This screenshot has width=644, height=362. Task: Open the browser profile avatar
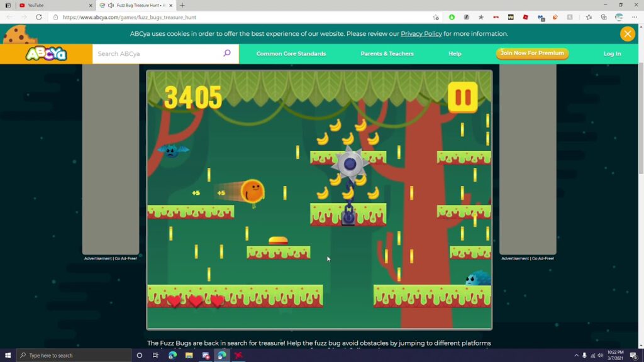pos(619,17)
